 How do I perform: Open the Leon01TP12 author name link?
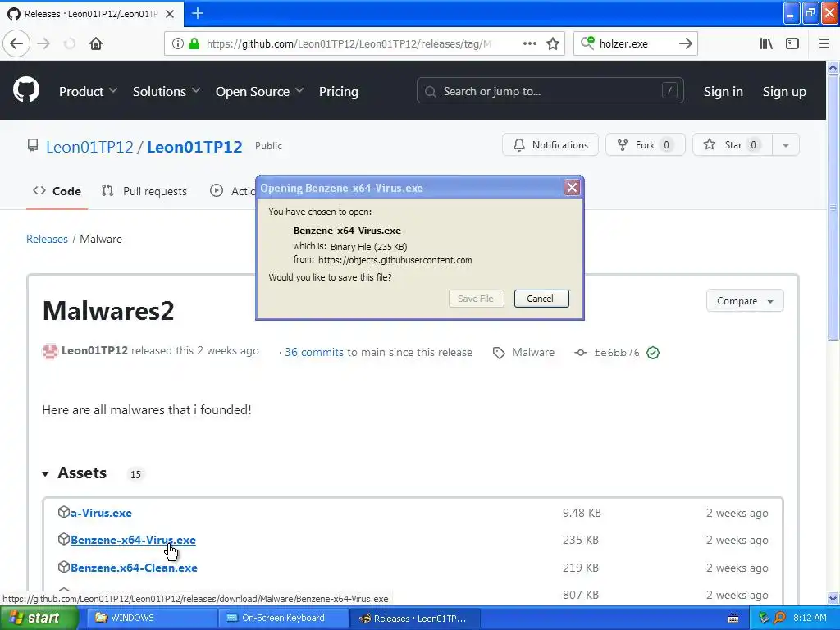94,351
